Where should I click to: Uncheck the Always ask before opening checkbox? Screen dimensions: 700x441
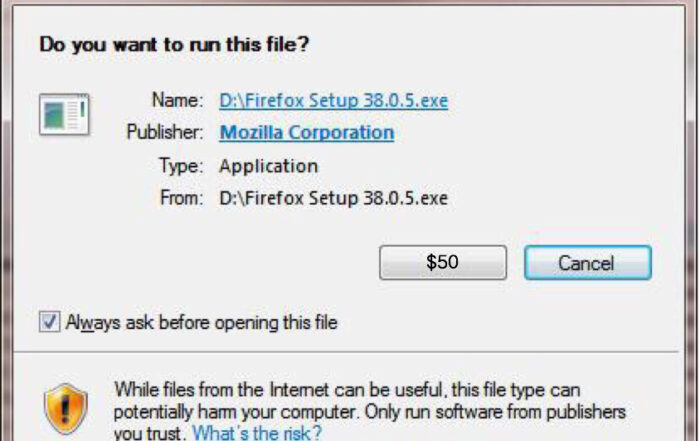pyautogui.click(x=49, y=322)
